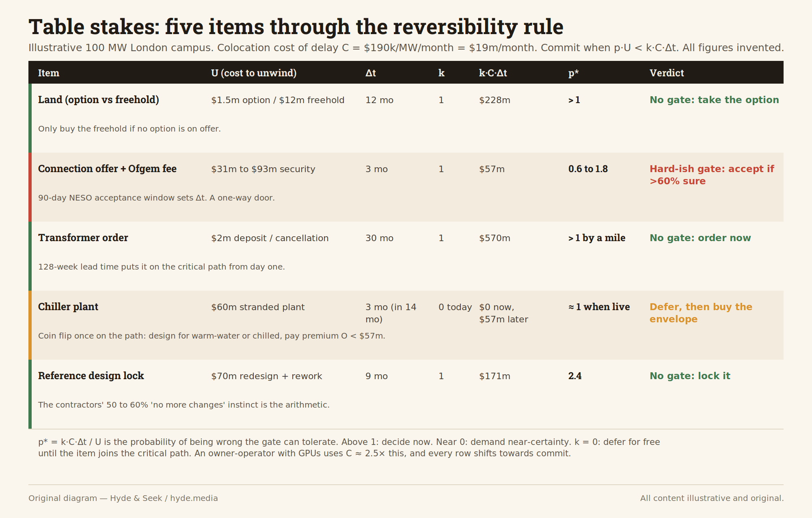The width and height of the screenshot is (812, 518).
Task: Click the 'p*' column header
Action: tap(573, 73)
